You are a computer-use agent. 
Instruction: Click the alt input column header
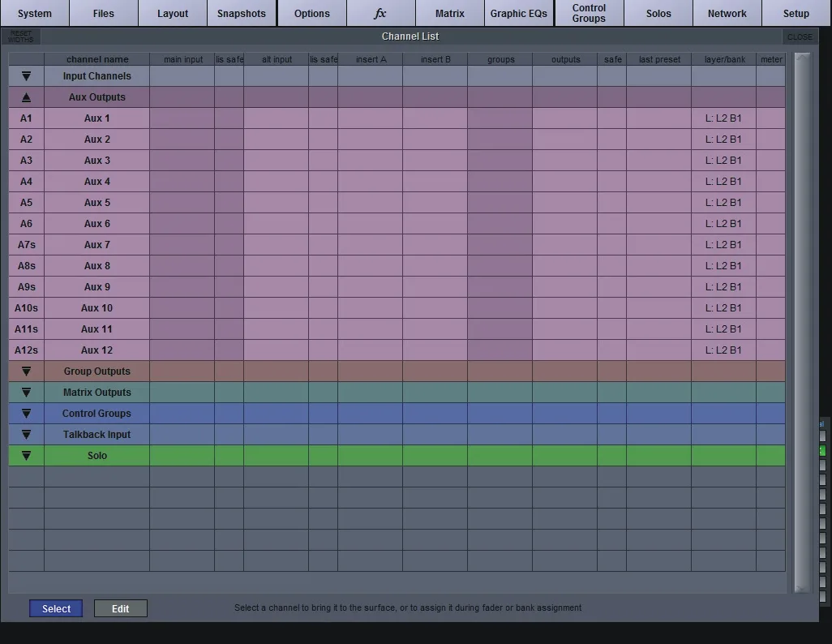point(277,59)
